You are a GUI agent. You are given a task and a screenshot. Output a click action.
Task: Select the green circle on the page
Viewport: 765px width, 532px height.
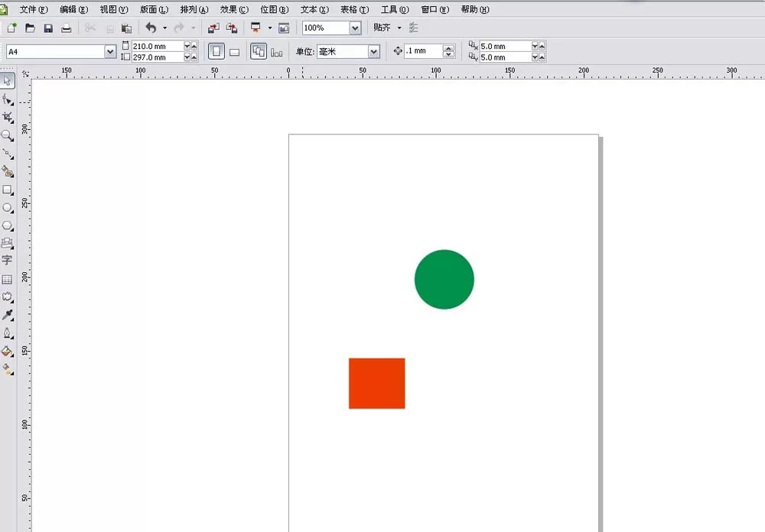(444, 280)
